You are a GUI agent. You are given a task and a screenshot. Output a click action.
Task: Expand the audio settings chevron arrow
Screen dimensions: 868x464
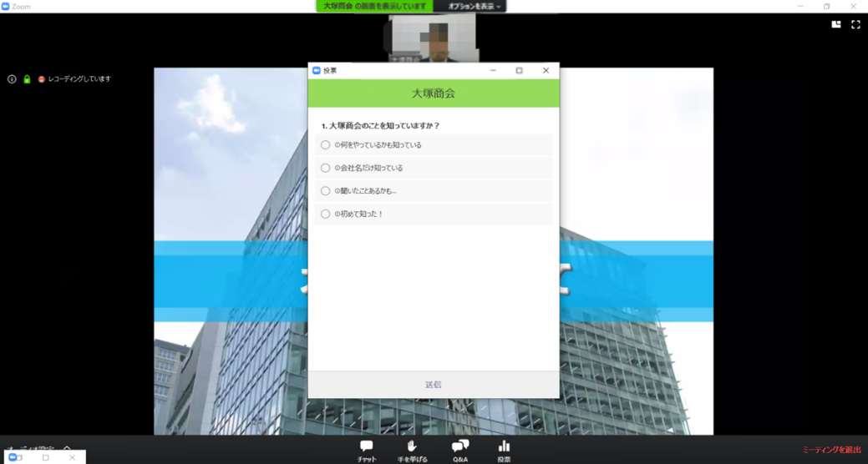[x=68, y=449]
